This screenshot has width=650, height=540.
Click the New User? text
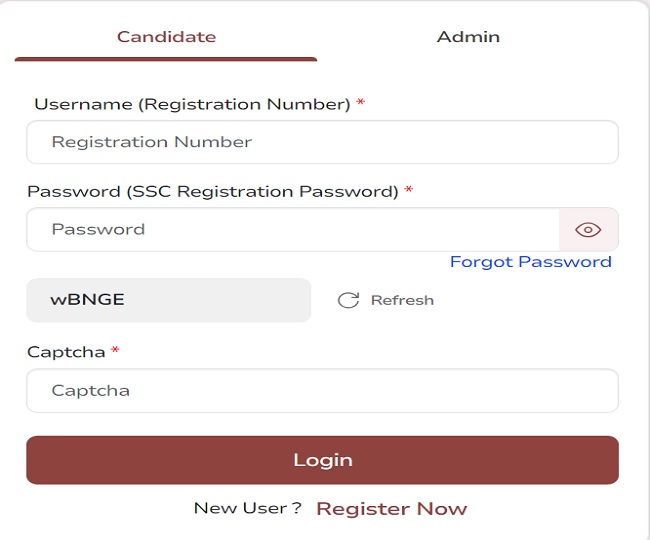pyautogui.click(x=247, y=508)
